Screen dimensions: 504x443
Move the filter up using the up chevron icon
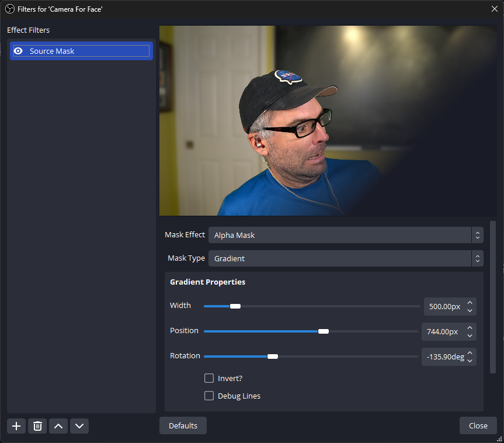click(x=58, y=425)
